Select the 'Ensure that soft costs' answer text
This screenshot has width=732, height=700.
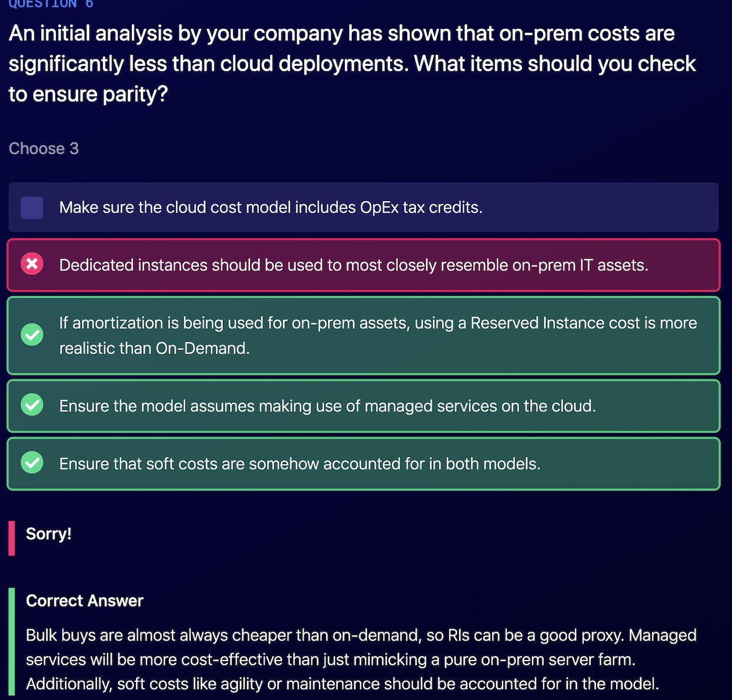[x=300, y=464]
